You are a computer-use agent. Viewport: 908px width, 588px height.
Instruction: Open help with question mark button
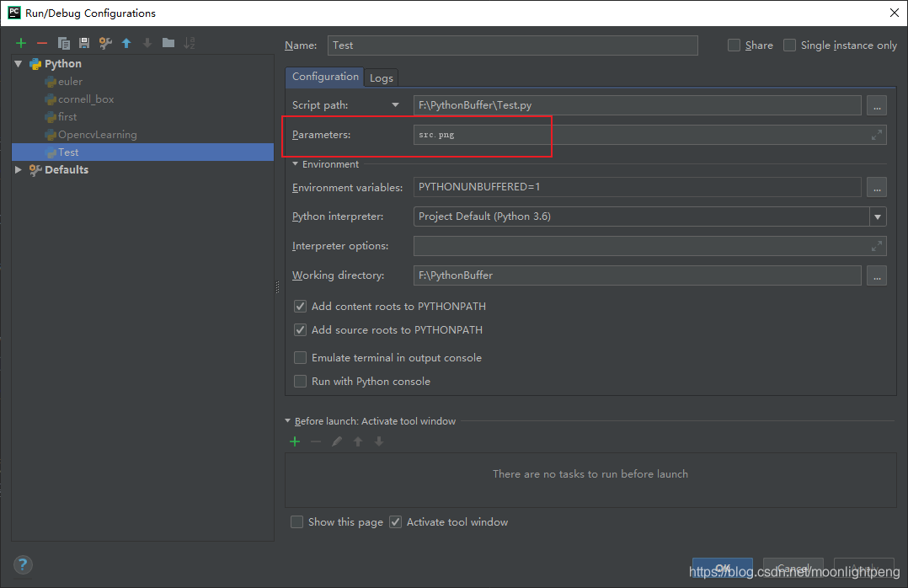(23, 564)
